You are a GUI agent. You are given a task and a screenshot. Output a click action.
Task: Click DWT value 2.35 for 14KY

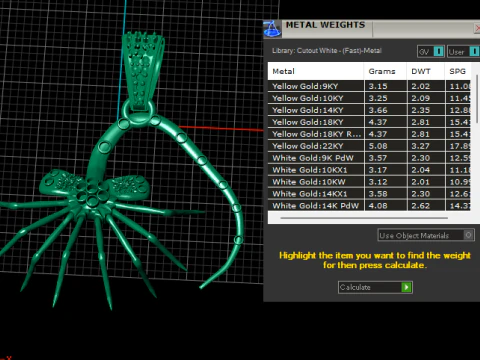tap(421, 110)
